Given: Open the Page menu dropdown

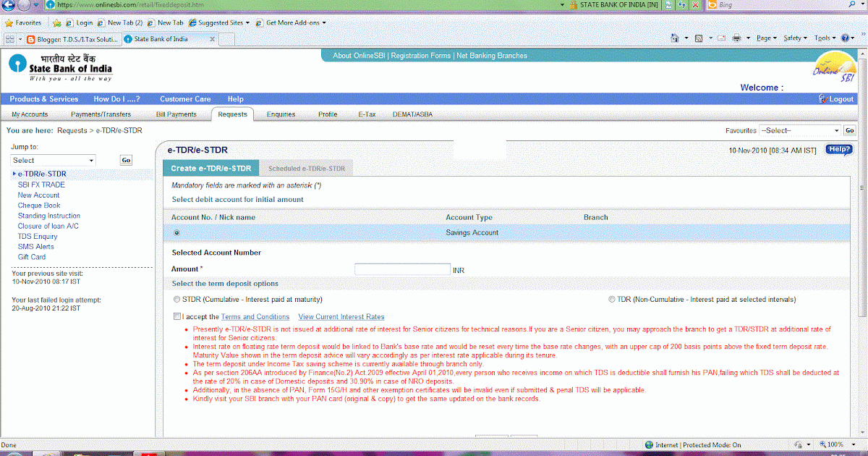Looking at the screenshot, I should (766, 38).
